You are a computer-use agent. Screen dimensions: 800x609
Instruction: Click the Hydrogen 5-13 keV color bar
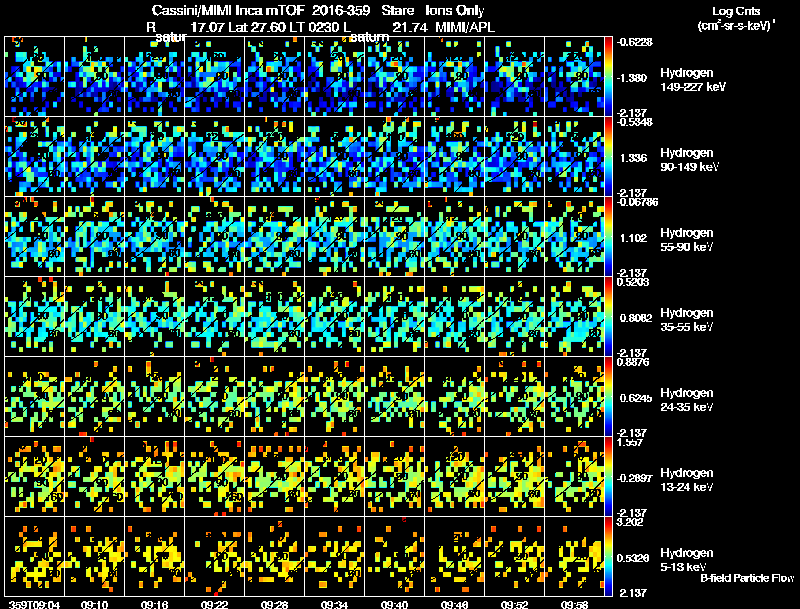pos(608,556)
